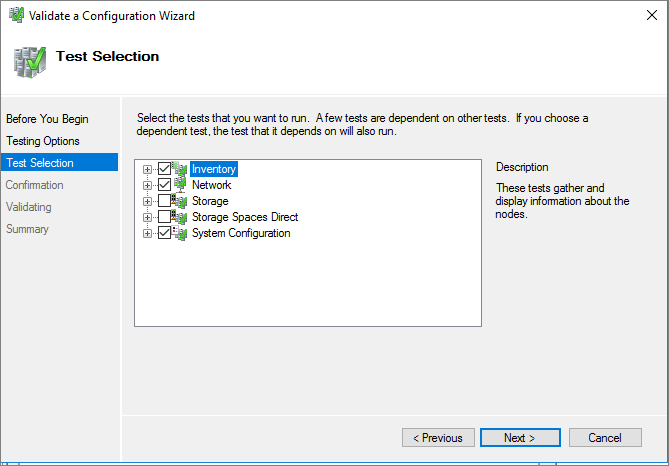Viewport: 669px width, 466px height.
Task: Select the Test Selection step
Action: [59, 163]
